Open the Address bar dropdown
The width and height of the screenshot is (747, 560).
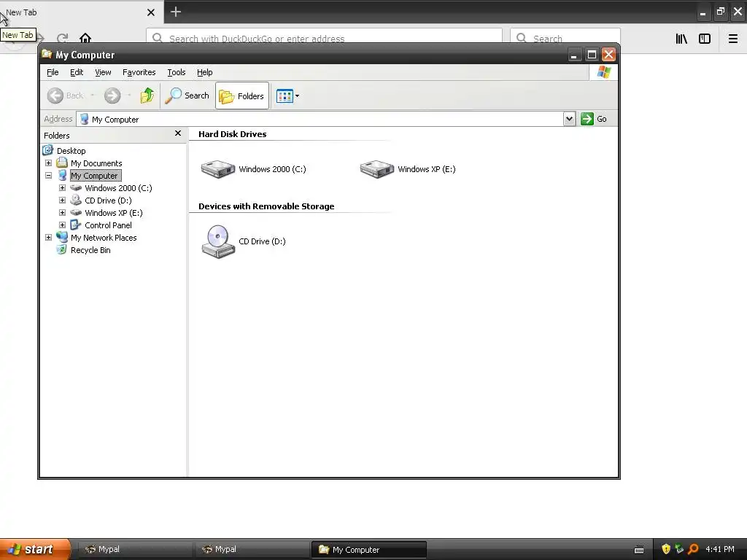coord(569,119)
